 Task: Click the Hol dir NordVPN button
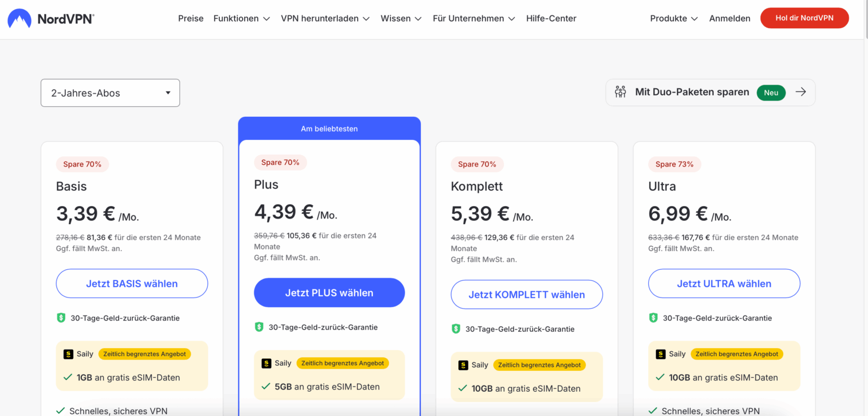[x=805, y=18]
